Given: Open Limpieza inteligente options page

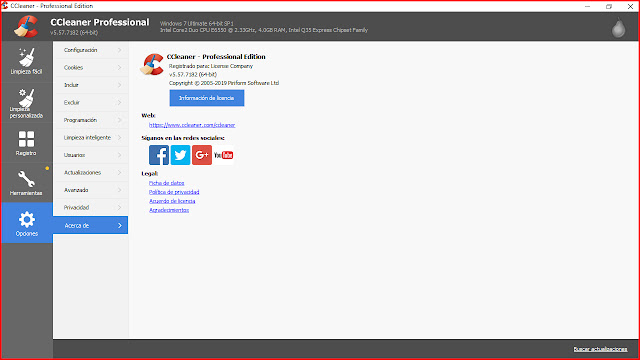Looking at the screenshot, I should (x=91, y=138).
